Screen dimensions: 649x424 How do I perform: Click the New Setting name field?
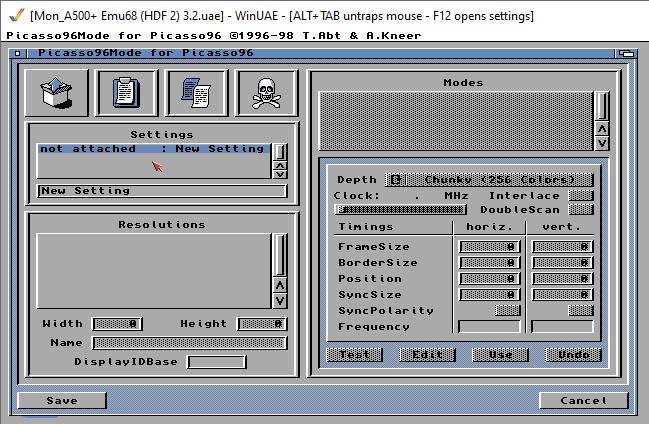pyautogui.click(x=161, y=191)
